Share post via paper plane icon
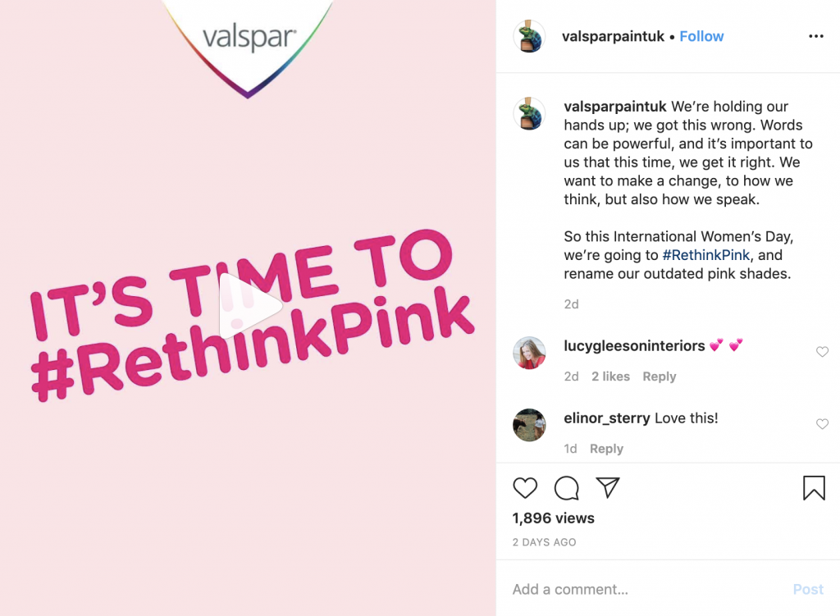This screenshot has height=616, width=840. coord(607,488)
